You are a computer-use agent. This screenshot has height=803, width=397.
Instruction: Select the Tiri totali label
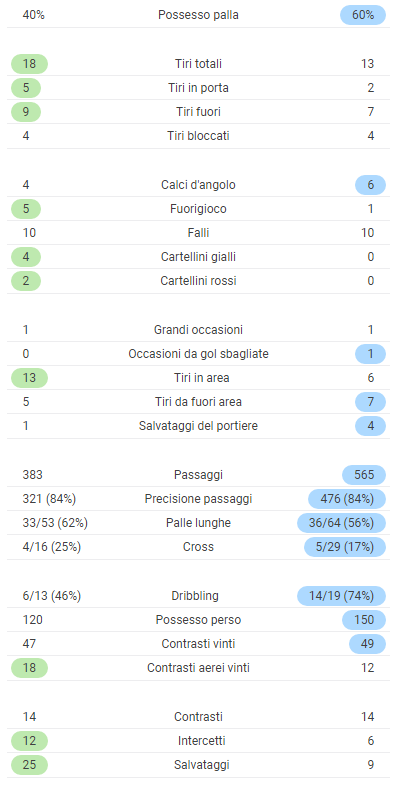point(198,64)
